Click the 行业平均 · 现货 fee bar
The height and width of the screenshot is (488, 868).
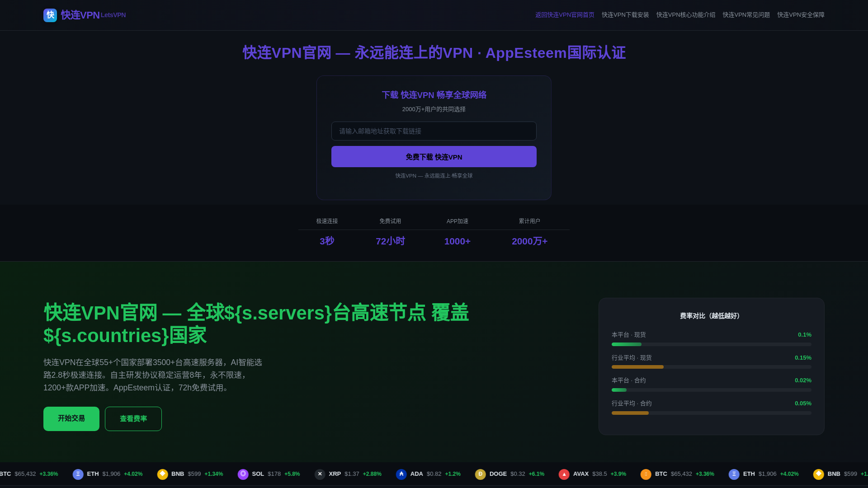712,367
